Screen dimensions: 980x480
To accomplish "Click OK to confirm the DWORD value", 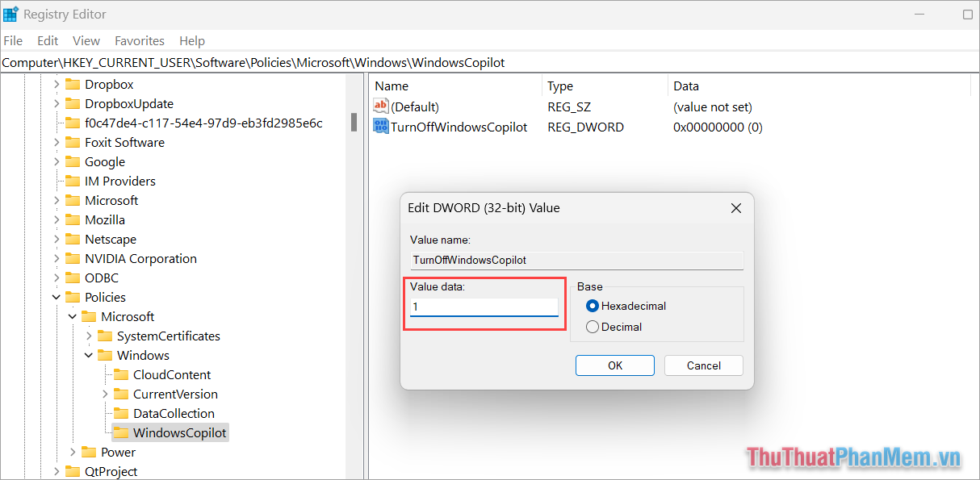I will tap(614, 365).
